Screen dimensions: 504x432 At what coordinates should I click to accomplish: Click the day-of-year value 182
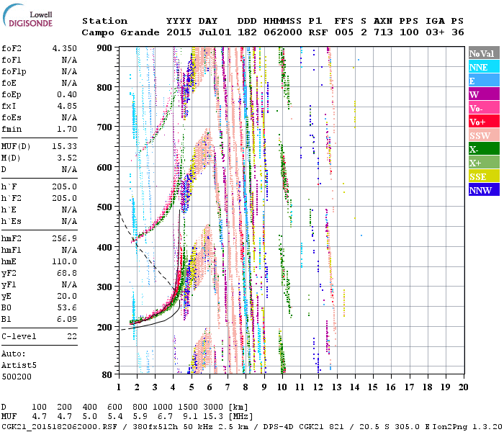247,32
